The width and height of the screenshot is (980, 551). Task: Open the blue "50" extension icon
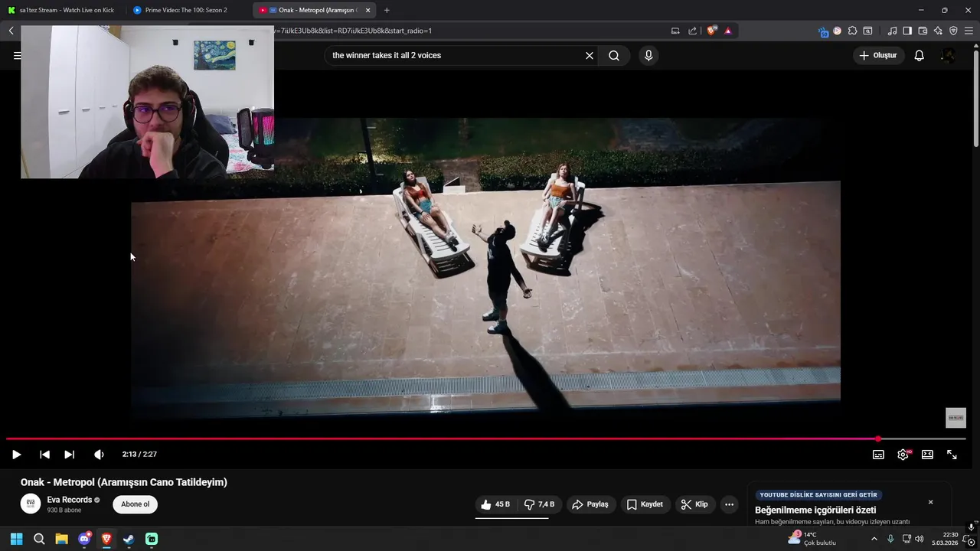point(823,31)
